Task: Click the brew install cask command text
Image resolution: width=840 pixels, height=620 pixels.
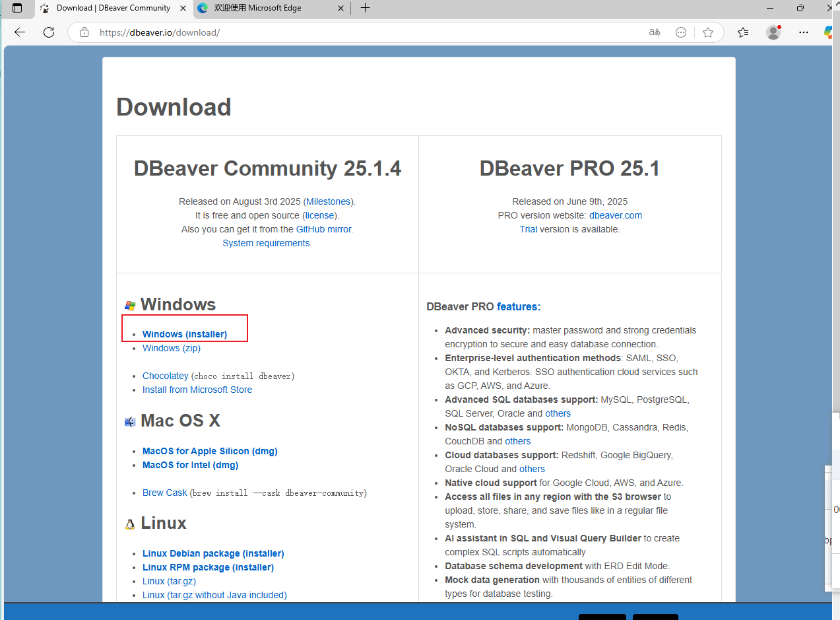Action: tap(278, 493)
